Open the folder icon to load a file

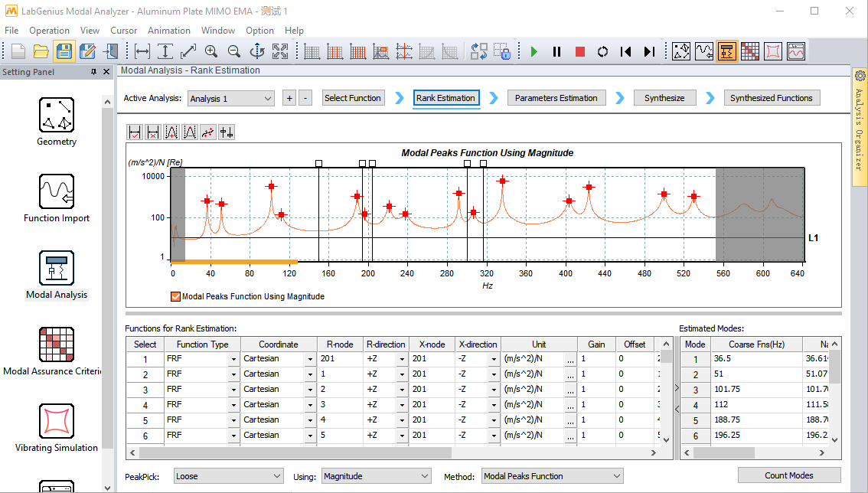click(41, 52)
